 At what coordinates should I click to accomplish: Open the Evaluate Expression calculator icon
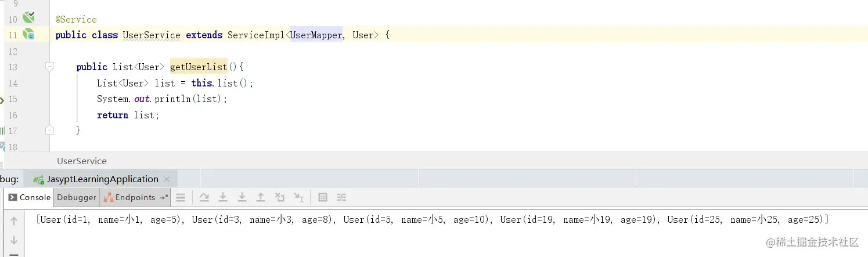tap(323, 198)
